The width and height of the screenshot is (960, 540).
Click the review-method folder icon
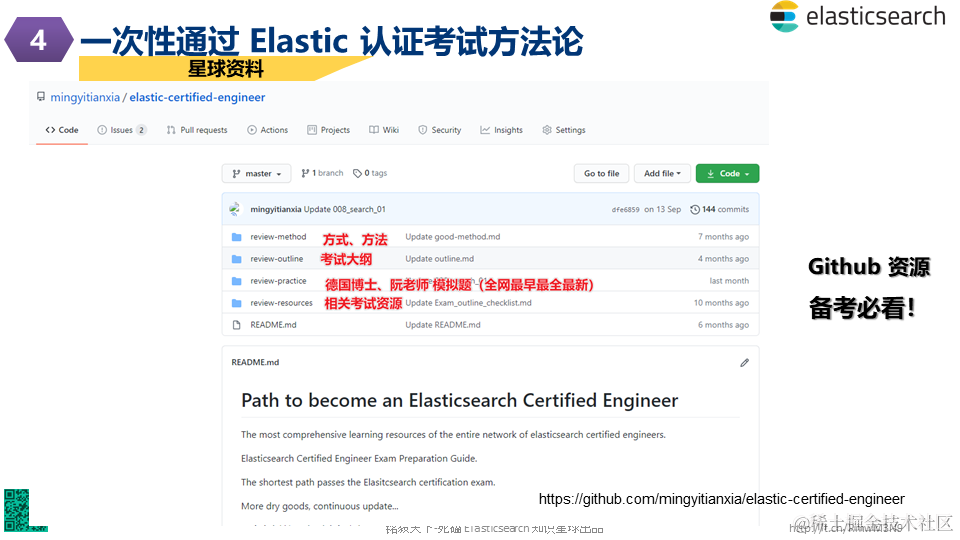tap(236, 237)
